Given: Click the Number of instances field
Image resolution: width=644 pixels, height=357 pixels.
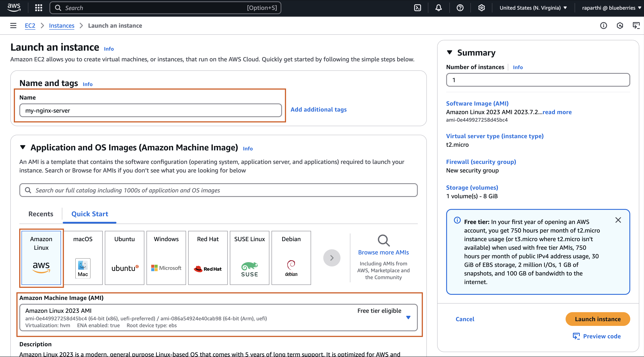Looking at the screenshot, I should [538, 80].
